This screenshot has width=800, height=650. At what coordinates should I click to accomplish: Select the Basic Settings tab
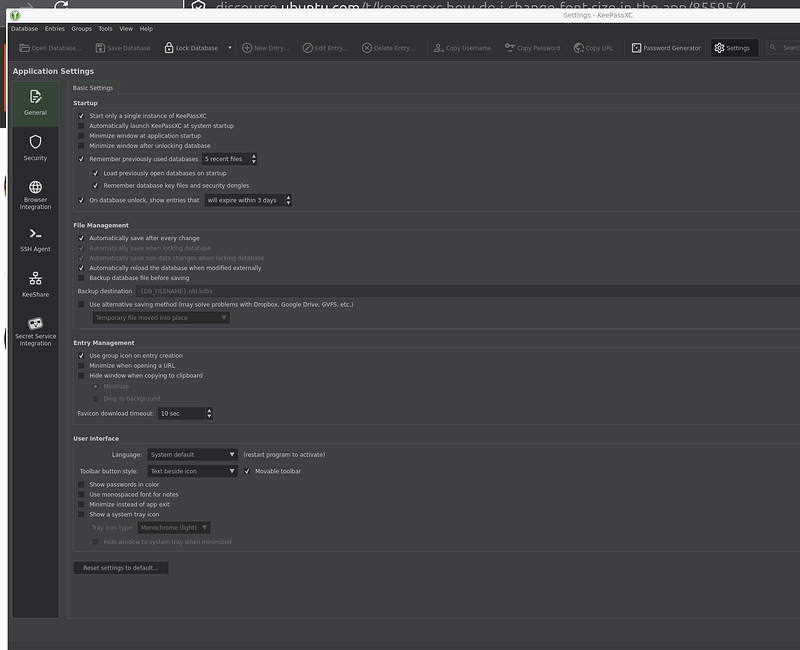coord(93,88)
